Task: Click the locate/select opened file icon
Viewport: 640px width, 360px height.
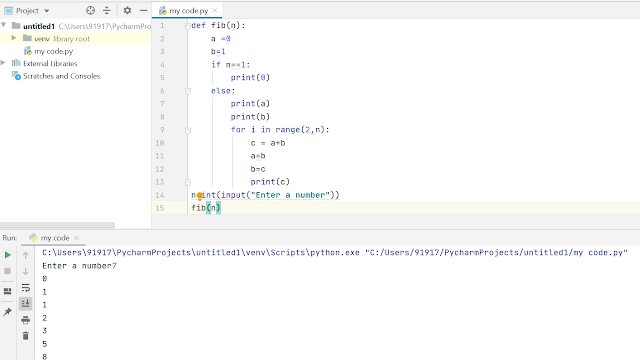Action: (91, 11)
